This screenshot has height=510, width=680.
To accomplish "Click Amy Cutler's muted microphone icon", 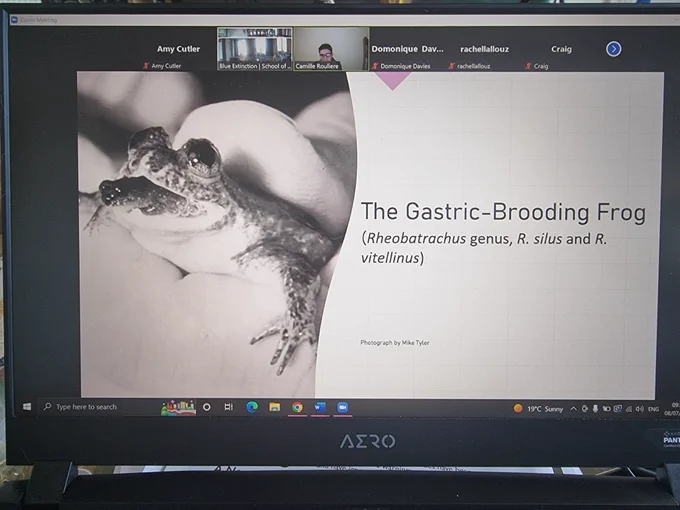I will [146, 66].
